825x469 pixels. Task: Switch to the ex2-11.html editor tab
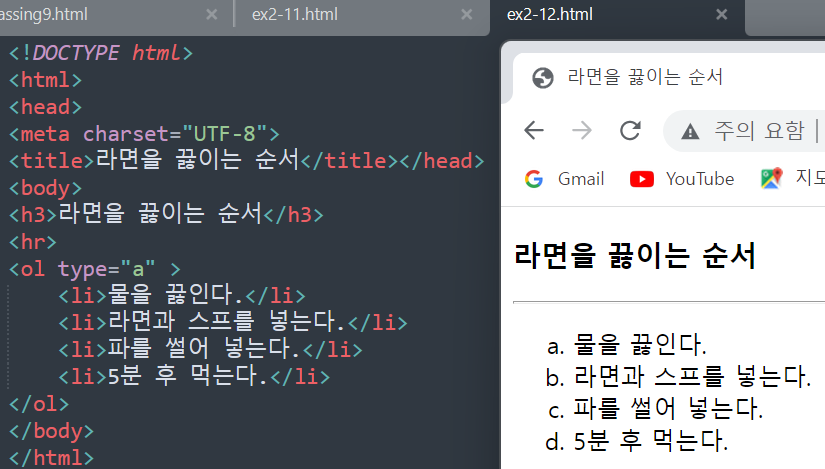(x=295, y=14)
